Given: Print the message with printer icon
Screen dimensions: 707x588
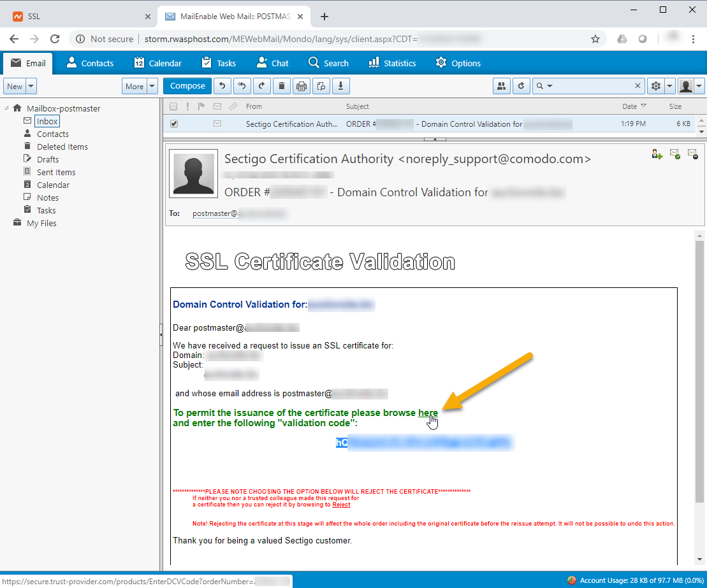Looking at the screenshot, I should [x=302, y=86].
